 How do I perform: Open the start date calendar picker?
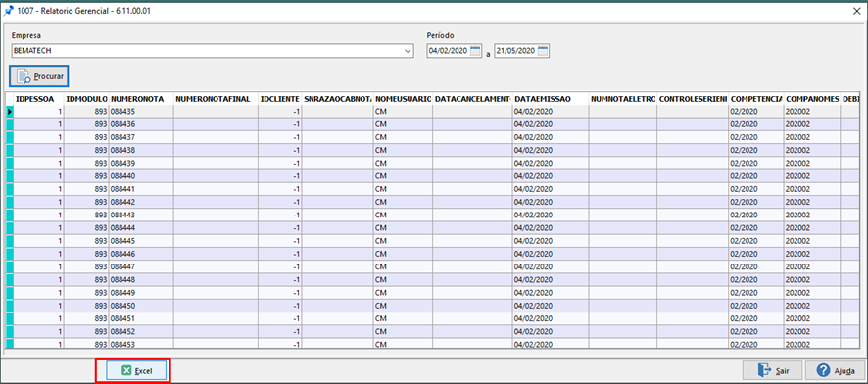coord(475,51)
